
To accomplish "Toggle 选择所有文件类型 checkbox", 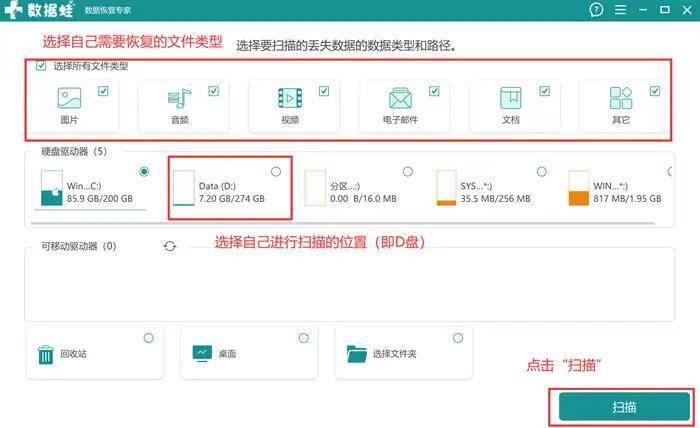I will tap(41, 66).
